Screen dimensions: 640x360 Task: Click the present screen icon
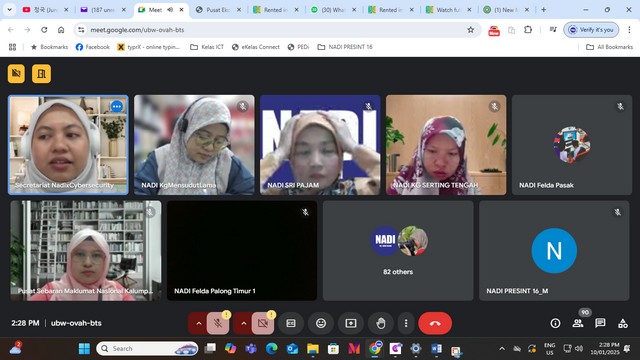351,323
